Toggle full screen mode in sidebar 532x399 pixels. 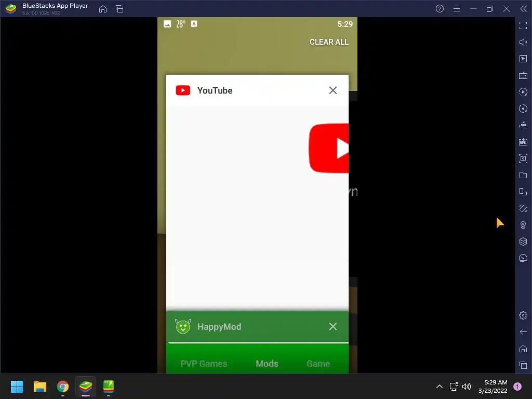pos(523,25)
